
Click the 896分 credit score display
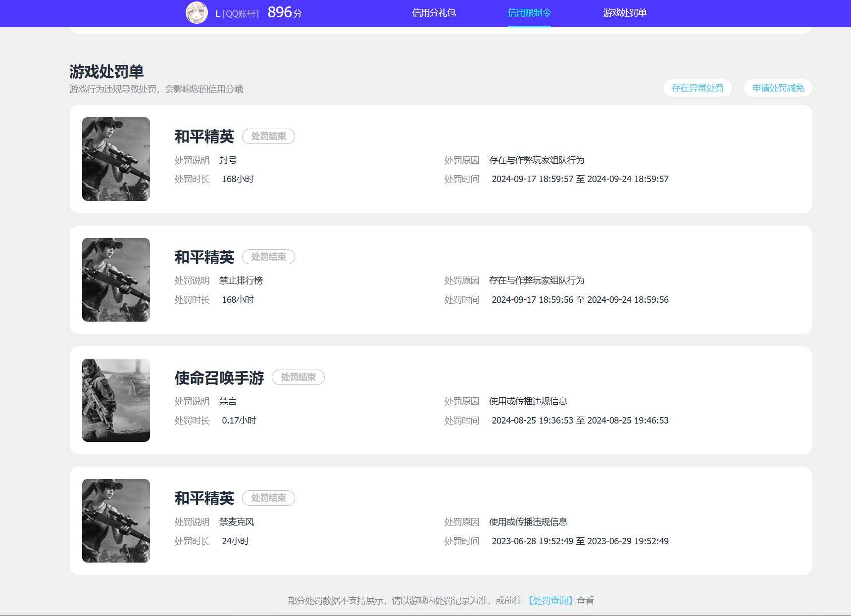click(285, 12)
